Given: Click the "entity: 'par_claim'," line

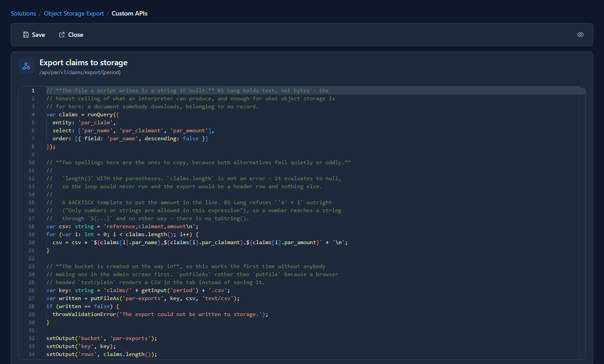Looking at the screenshot, I should [84, 123].
